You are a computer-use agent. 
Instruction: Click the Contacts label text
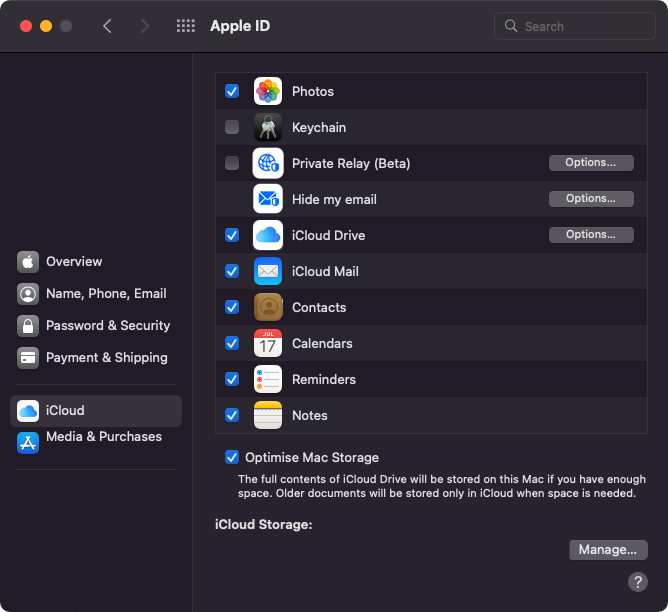click(319, 307)
